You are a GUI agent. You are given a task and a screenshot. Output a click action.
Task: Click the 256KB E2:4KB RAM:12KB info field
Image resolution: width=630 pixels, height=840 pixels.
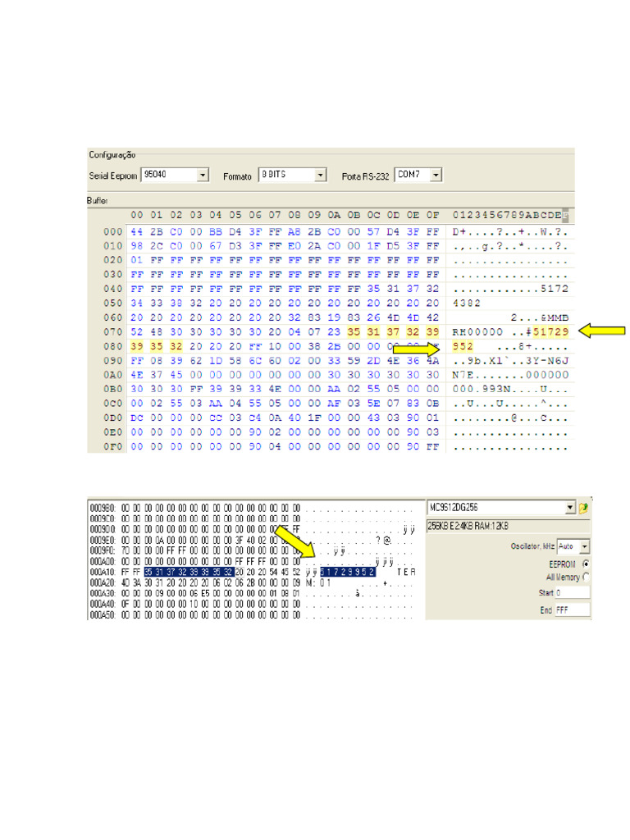click(508, 526)
